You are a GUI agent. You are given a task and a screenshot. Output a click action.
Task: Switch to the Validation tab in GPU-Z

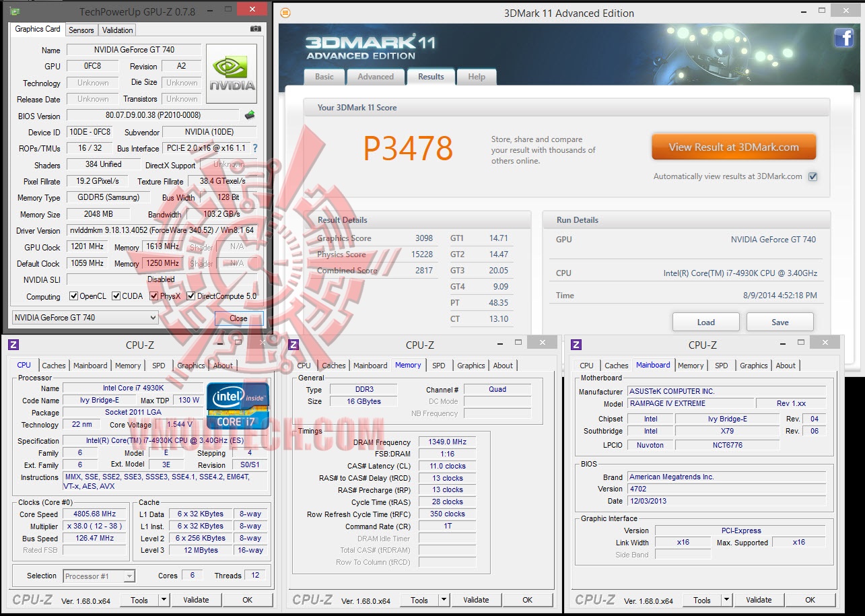click(x=118, y=30)
